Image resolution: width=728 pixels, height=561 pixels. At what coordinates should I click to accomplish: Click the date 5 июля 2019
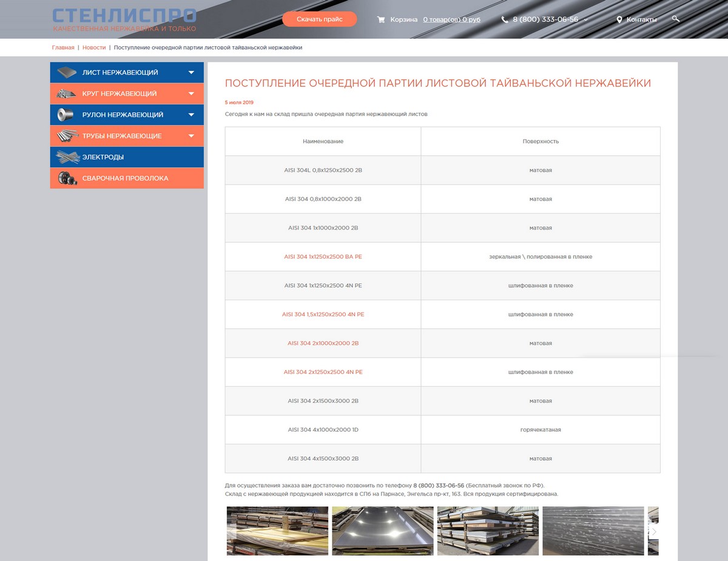point(239,102)
